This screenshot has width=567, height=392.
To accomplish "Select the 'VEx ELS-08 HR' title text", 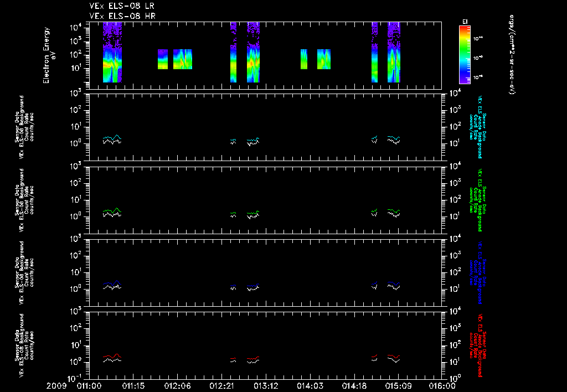I will [122, 16].
